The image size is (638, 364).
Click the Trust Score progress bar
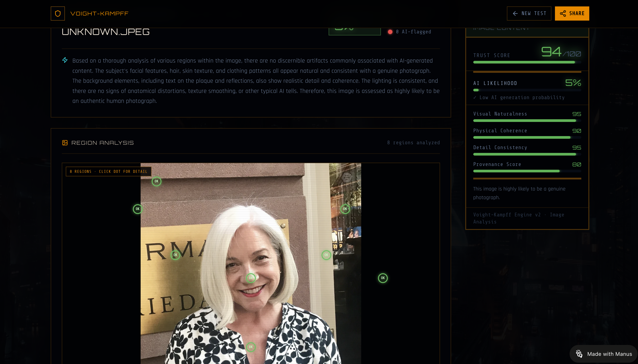(527, 62)
